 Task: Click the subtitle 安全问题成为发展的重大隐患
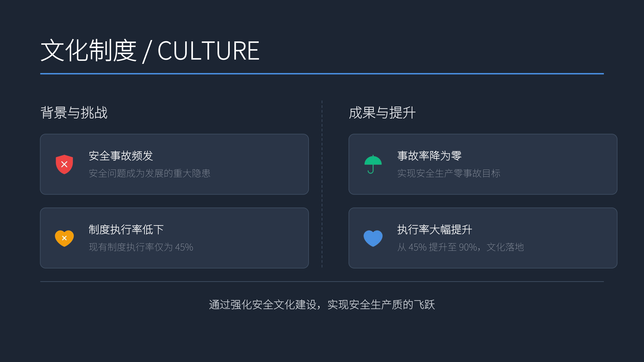[x=150, y=173]
